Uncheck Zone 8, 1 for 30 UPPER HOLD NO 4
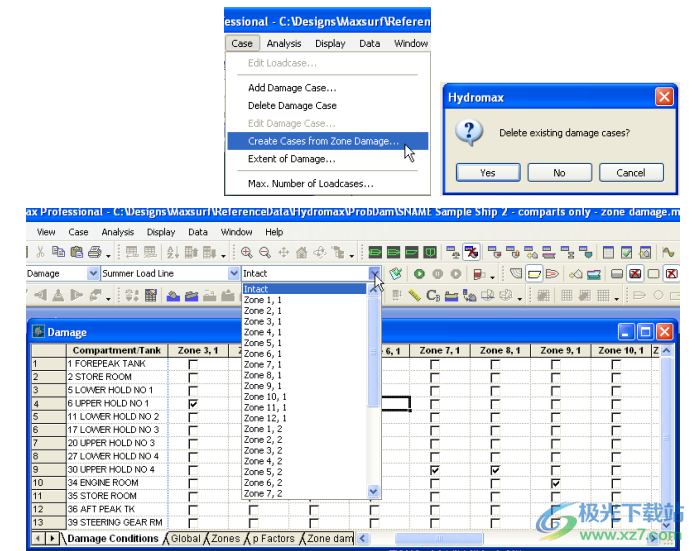The image size is (695, 551). [x=495, y=470]
